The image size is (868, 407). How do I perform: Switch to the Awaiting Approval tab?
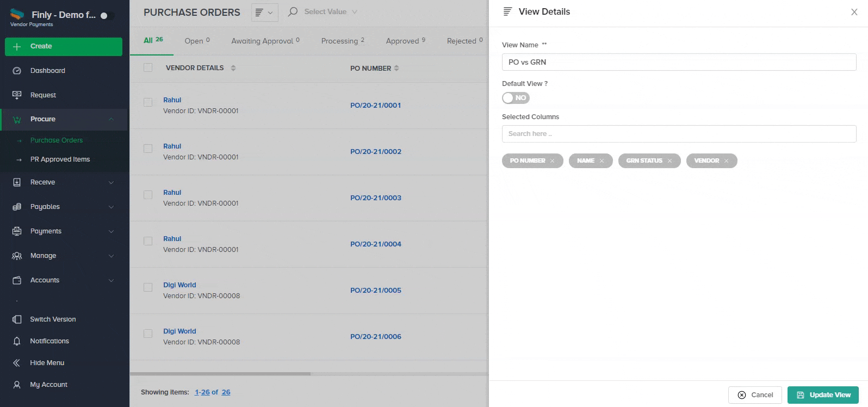[265, 41]
